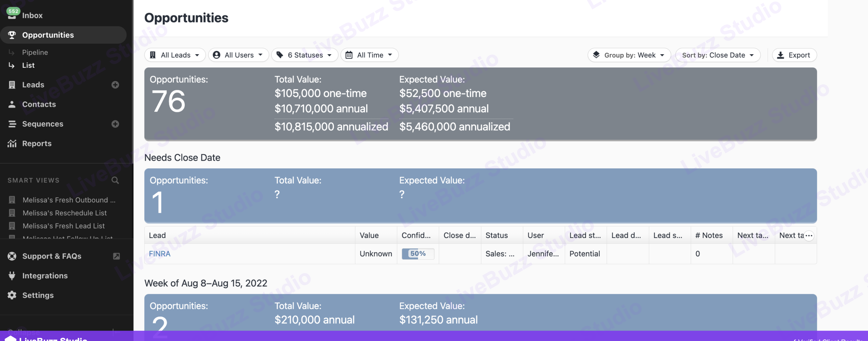
Task: Switch to the Pipeline view
Action: 35,53
